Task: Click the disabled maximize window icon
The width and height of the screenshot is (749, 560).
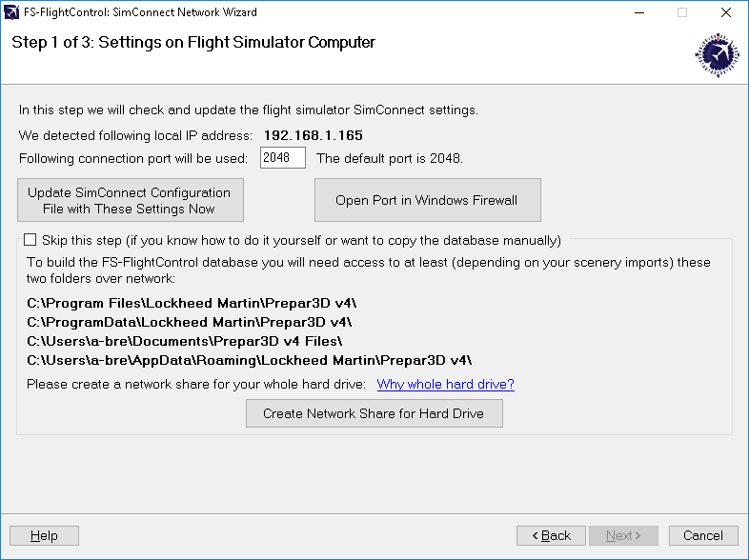Action: [x=682, y=12]
